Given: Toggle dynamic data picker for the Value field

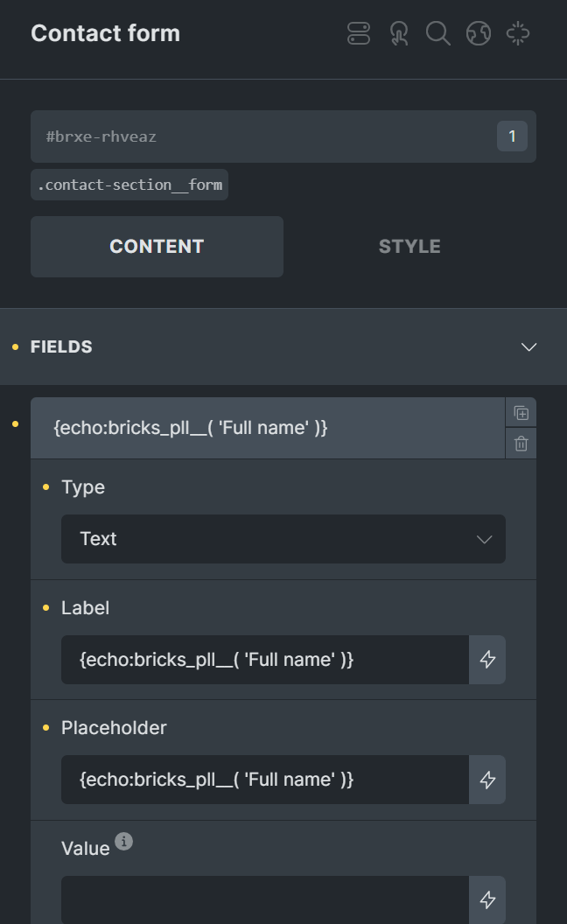Looking at the screenshot, I should (x=487, y=899).
